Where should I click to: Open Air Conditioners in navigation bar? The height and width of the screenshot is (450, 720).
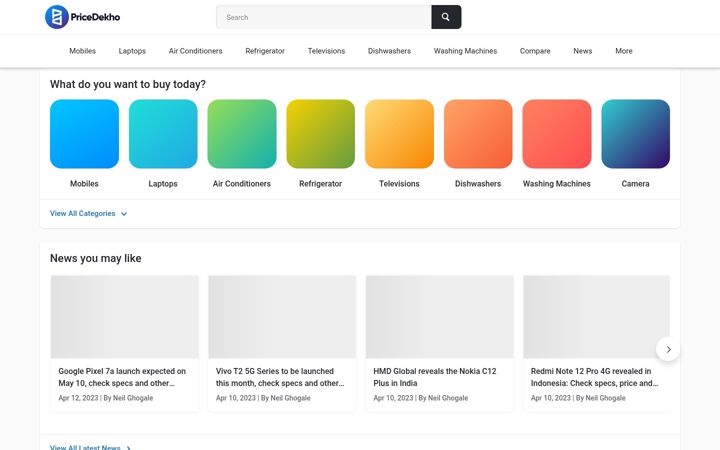(196, 51)
